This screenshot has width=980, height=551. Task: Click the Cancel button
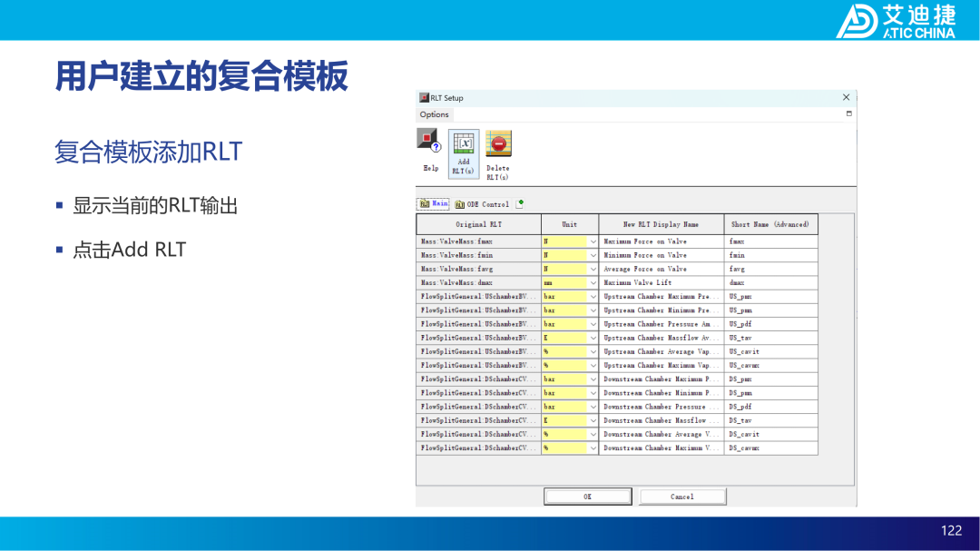pos(681,497)
